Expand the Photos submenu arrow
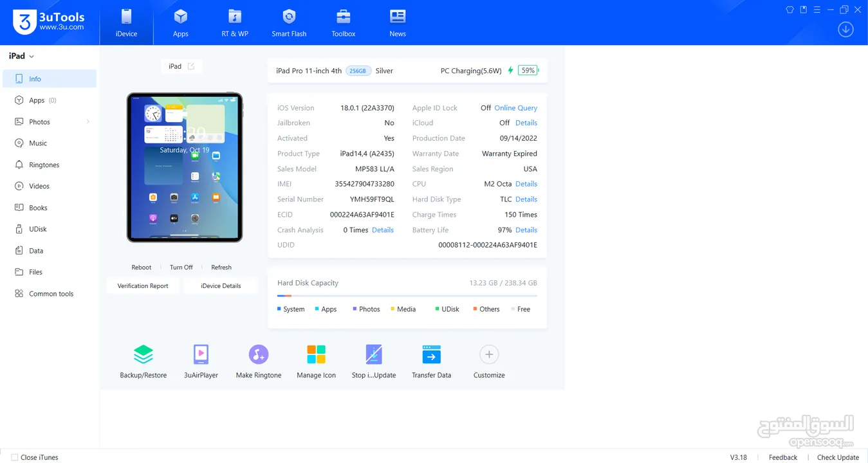The image size is (868, 463). click(88, 122)
